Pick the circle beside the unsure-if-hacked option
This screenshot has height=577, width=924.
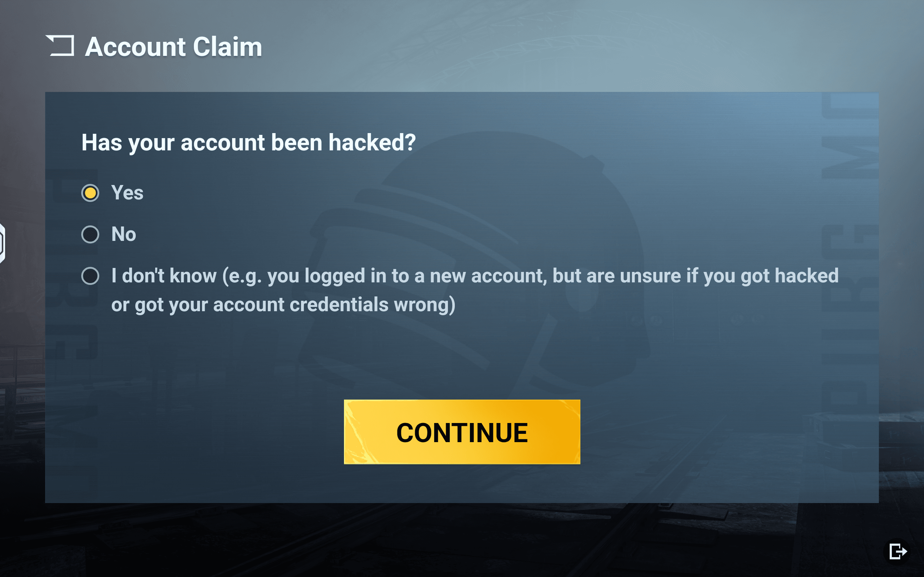pyautogui.click(x=90, y=276)
